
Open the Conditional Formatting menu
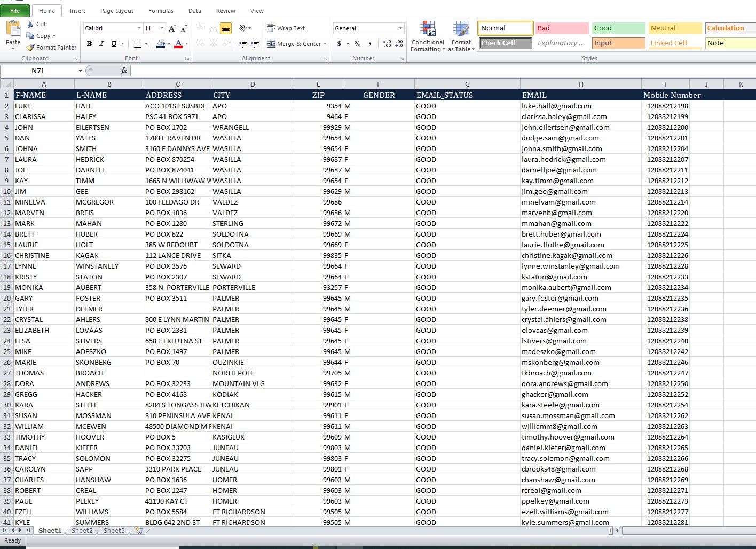point(428,36)
